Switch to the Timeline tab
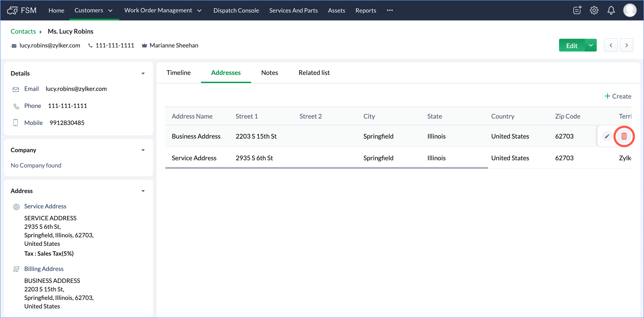The height and width of the screenshot is (318, 644). pyautogui.click(x=178, y=73)
